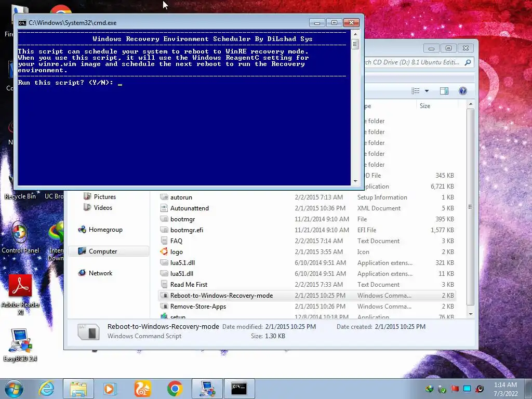This screenshot has height=399, width=532.
Task: Launch Google Chrome from taskbar
Action: (175, 389)
